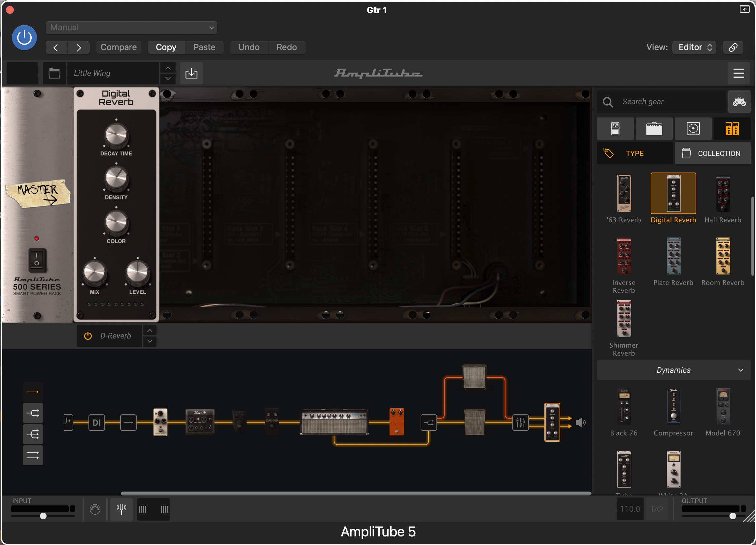Toggle the blue plugin power button
The height and width of the screenshot is (545, 756).
coord(24,38)
